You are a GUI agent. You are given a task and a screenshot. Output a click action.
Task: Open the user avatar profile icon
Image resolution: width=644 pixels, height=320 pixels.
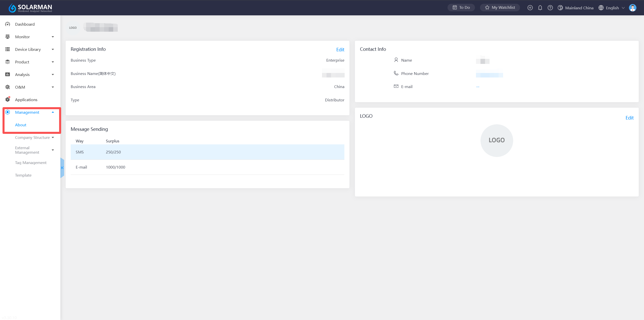pyautogui.click(x=632, y=8)
